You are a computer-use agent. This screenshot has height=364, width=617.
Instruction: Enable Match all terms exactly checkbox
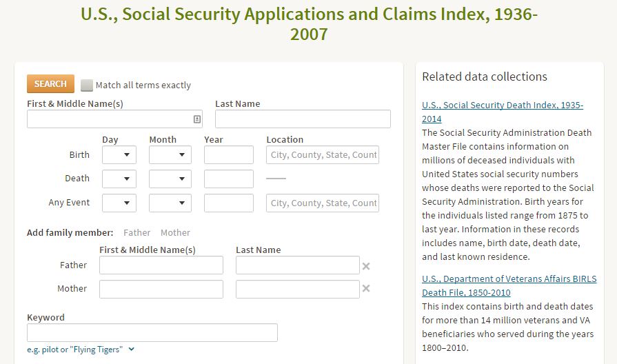87,85
